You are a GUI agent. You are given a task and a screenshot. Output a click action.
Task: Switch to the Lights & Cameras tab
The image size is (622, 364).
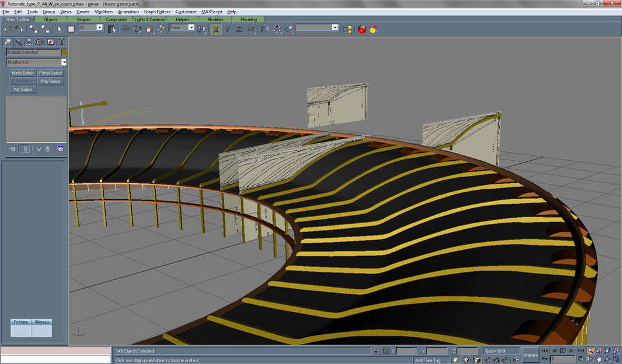coord(149,19)
